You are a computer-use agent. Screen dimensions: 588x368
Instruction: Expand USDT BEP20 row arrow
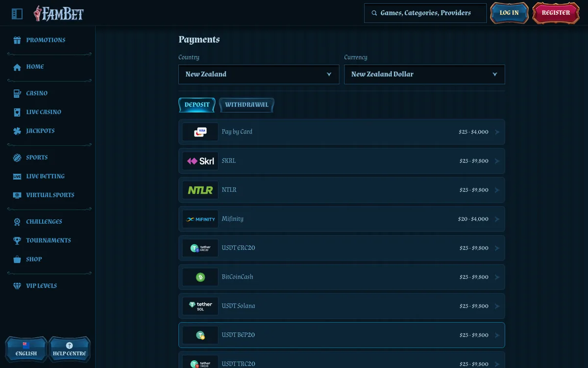(x=497, y=335)
